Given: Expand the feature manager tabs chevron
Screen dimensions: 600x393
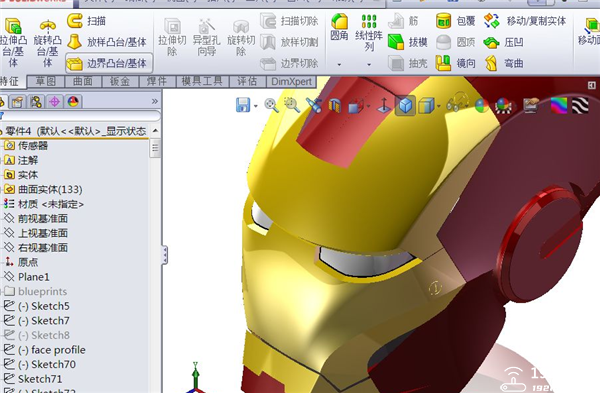Looking at the screenshot, I should (155, 101).
